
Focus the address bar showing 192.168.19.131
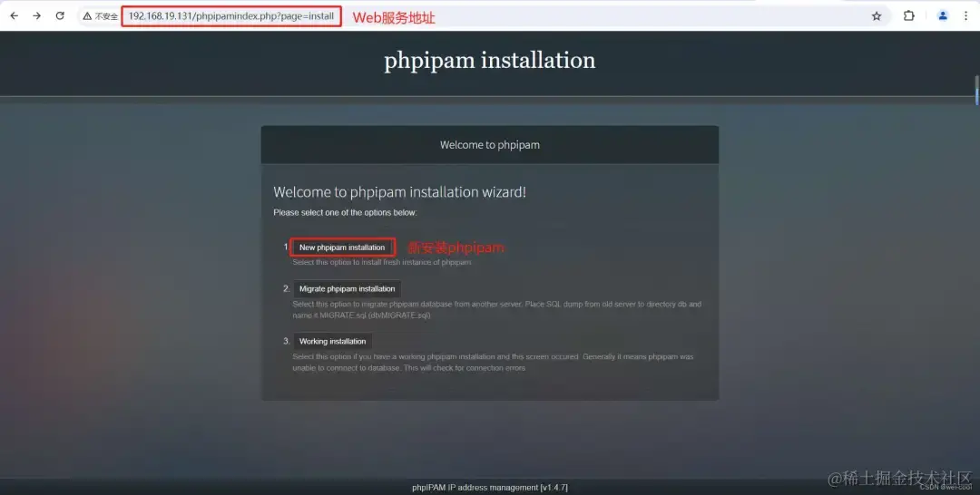(231, 16)
